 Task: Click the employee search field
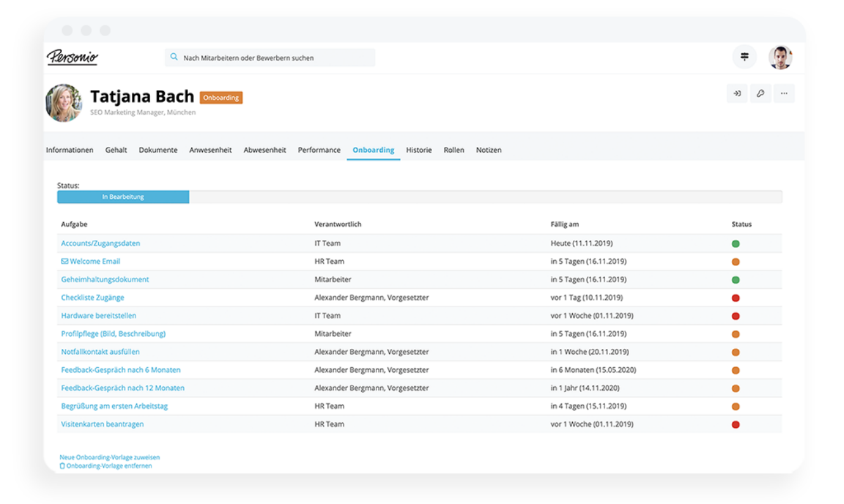coord(270,58)
